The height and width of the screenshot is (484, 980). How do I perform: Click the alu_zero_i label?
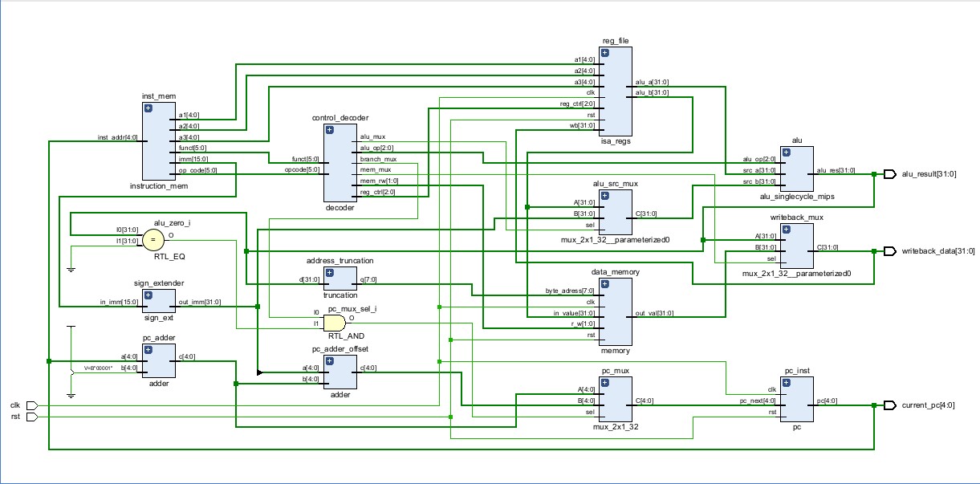click(172, 222)
